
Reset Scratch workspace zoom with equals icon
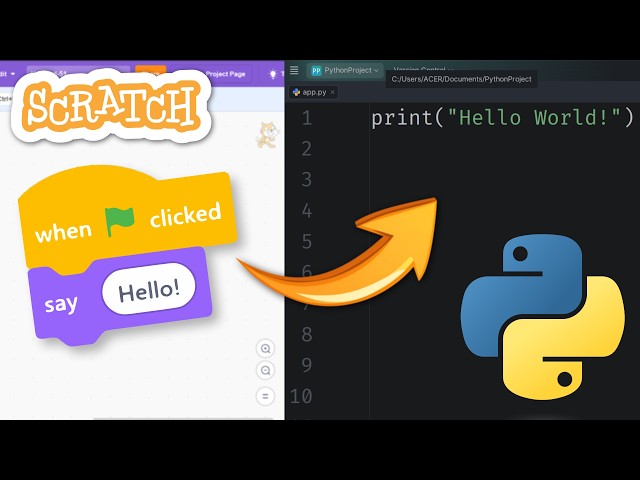coord(265,396)
